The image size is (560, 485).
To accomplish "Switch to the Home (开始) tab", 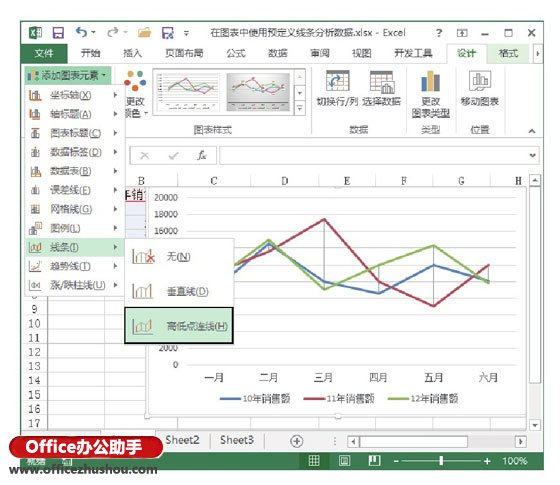I will point(90,54).
